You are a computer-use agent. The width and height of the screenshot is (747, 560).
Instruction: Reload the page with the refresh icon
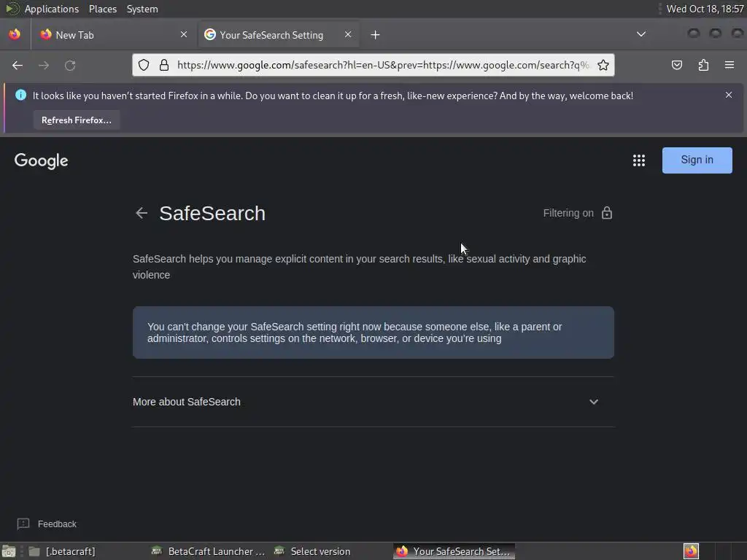point(70,65)
